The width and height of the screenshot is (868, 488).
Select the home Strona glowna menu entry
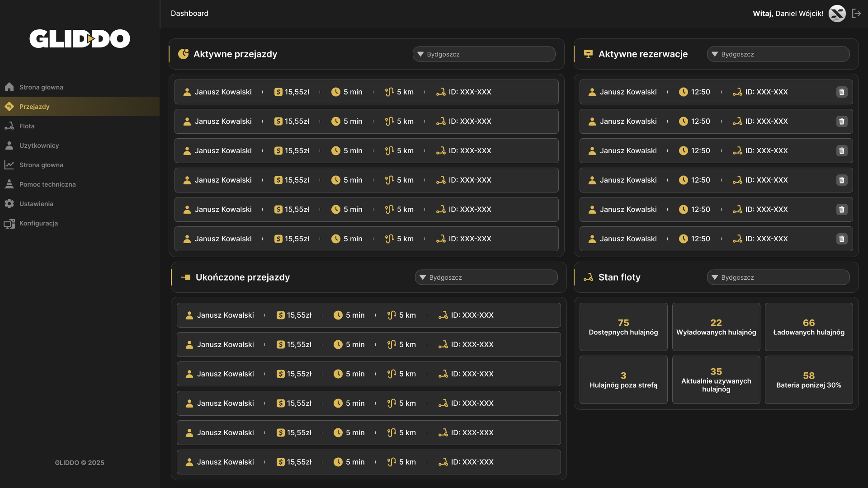click(x=41, y=87)
